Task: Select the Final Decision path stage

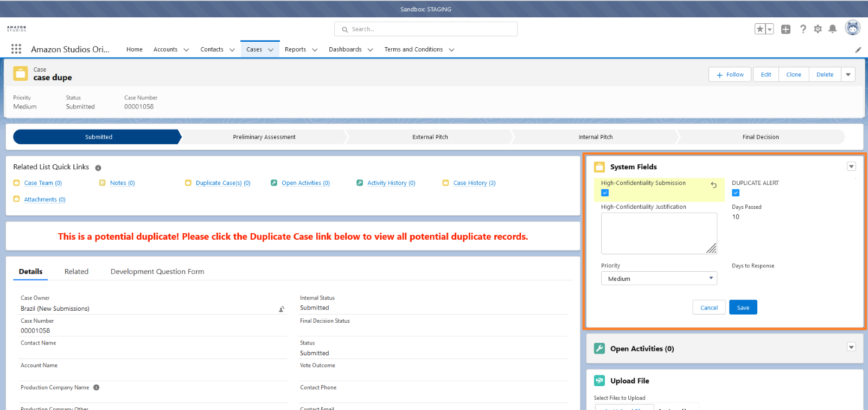Action: coord(761,137)
